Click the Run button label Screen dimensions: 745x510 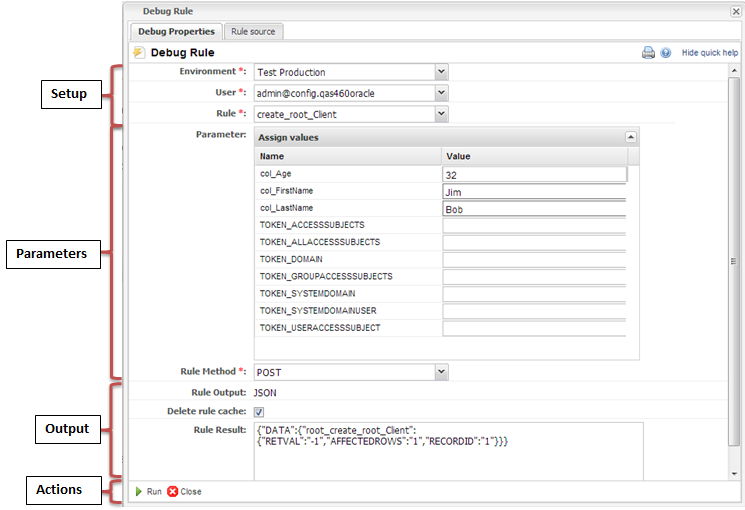[x=154, y=491]
